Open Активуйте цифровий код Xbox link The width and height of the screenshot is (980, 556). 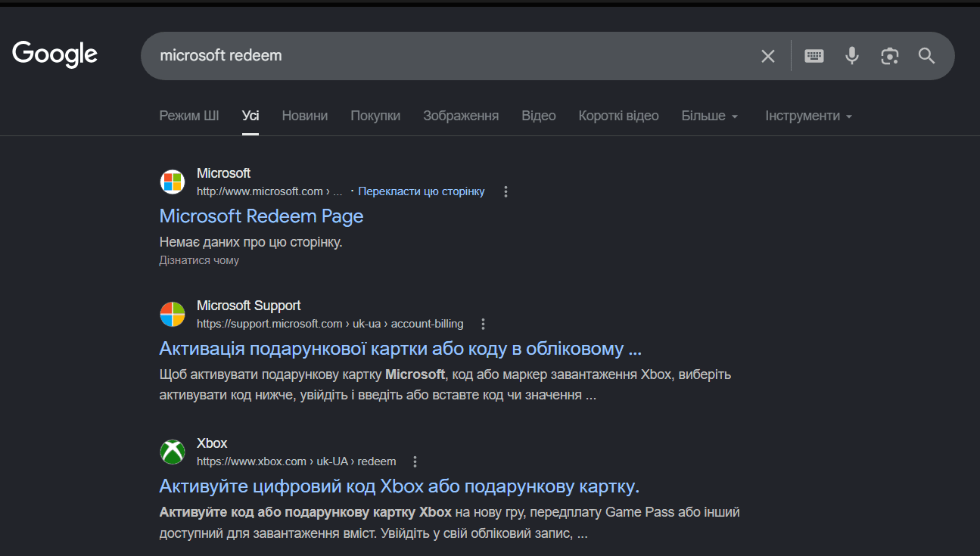click(400, 486)
